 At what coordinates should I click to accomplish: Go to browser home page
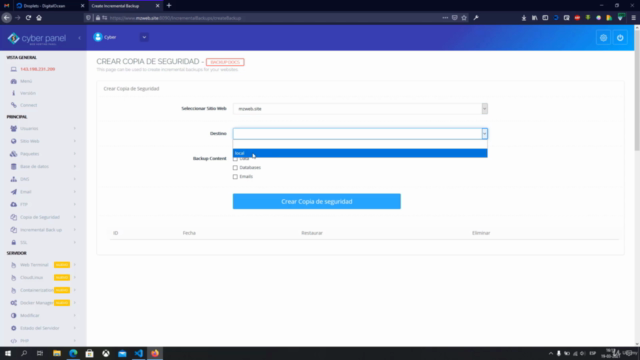[x=39, y=18]
